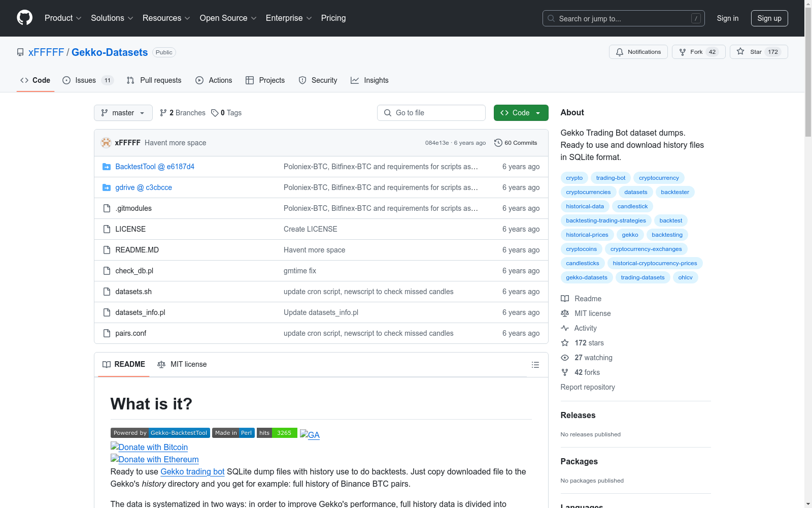Screen dimensions: 812x508
Task: Open the xFFFFF owner link in breadcrumb
Action: coord(46,52)
